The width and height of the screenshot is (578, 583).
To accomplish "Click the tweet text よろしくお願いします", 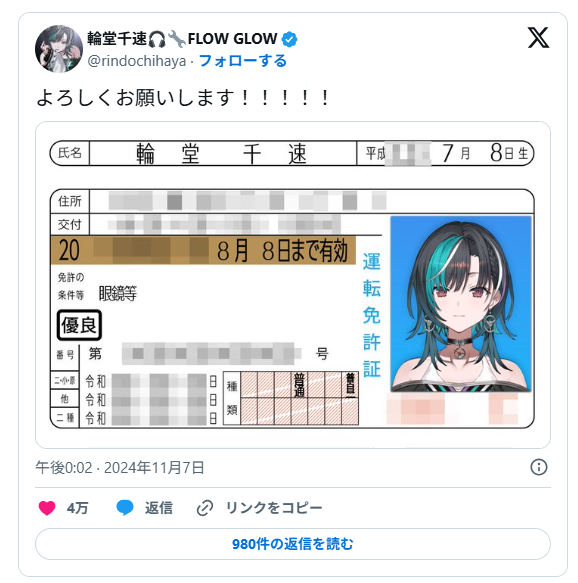I will pos(183,98).
